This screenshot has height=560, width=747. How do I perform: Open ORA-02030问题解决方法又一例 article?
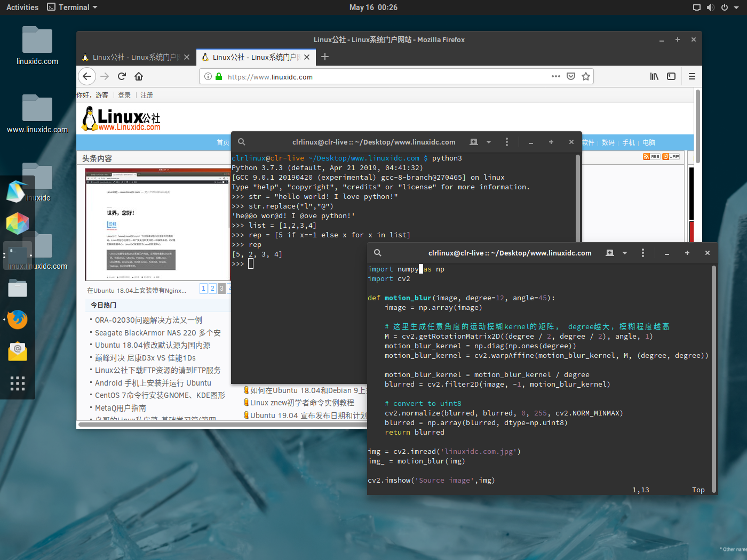pos(148,320)
